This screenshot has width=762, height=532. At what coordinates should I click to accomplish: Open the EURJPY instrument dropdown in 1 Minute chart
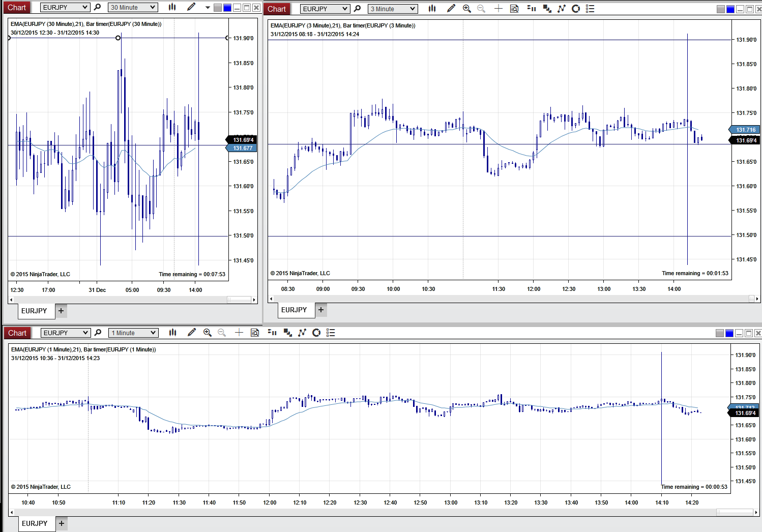point(65,333)
